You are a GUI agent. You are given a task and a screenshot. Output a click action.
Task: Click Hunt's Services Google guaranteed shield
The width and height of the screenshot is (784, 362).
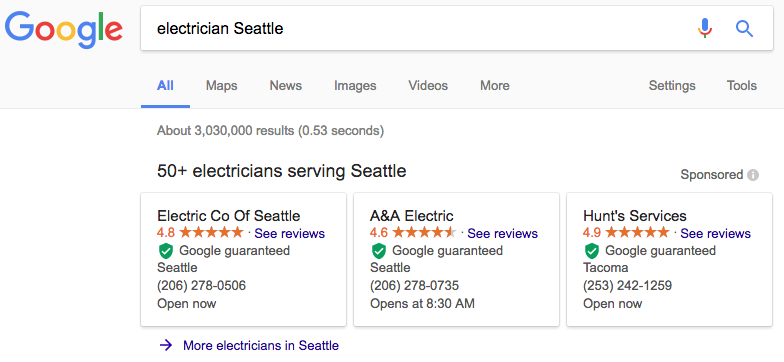click(592, 251)
